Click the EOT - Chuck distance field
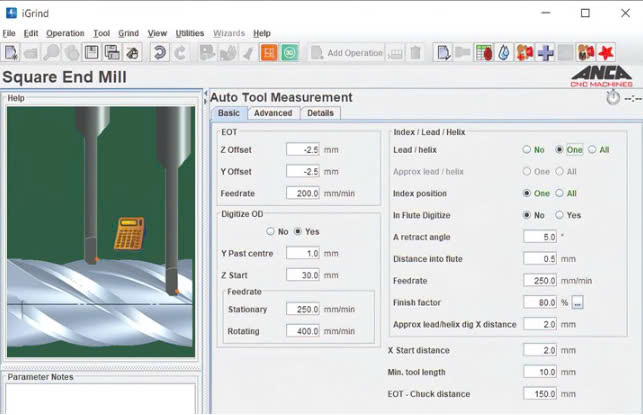Screen dimensions: 643x415 (540, 394)
